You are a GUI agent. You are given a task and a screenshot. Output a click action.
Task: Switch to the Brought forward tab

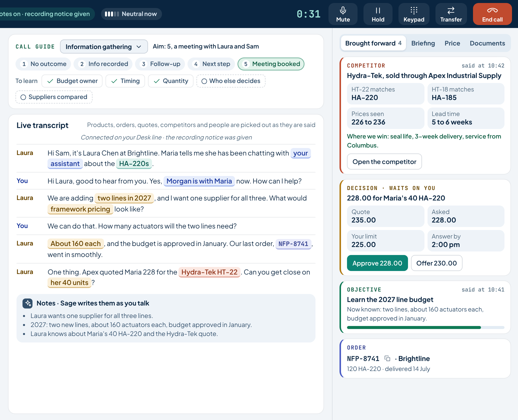pos(373,43)
